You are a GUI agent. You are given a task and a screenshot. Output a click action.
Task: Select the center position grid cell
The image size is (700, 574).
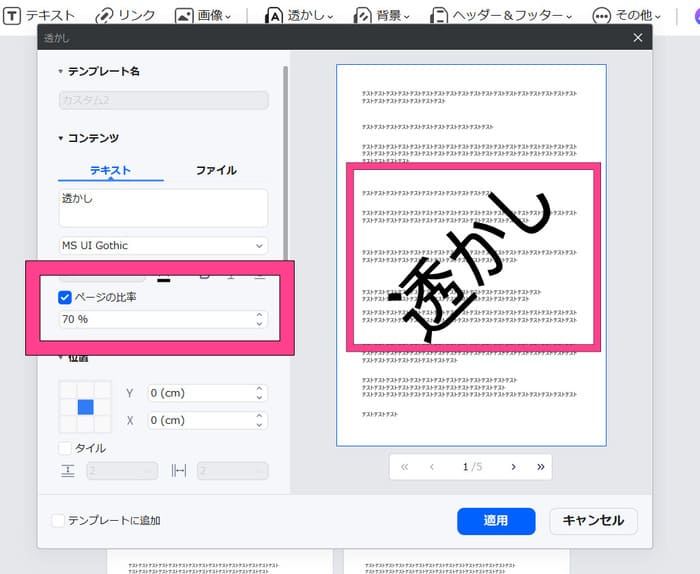(86, 407)
